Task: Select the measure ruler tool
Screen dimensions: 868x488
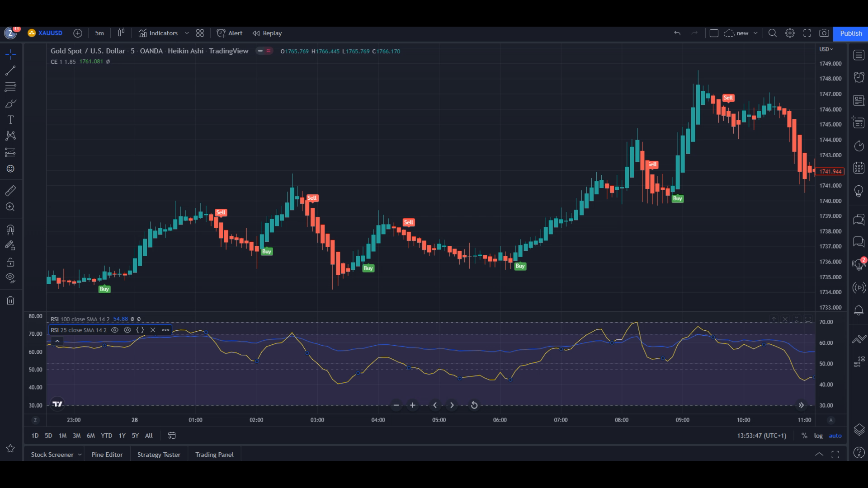Action: coord(10,190)
